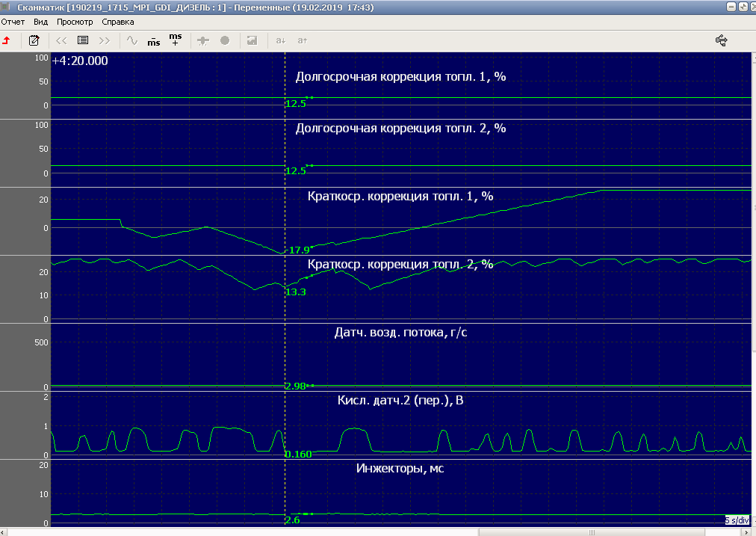The height and width of the screenshot is (536, 756).
Task: Click the list view icon in toolbar
Action: click(x=83, y=40)
